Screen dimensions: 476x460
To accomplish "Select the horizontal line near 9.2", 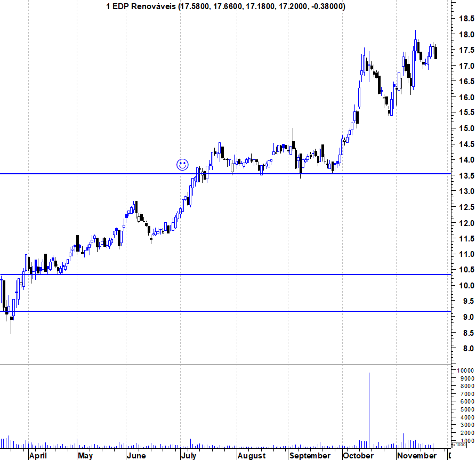I will coord(225,311).
